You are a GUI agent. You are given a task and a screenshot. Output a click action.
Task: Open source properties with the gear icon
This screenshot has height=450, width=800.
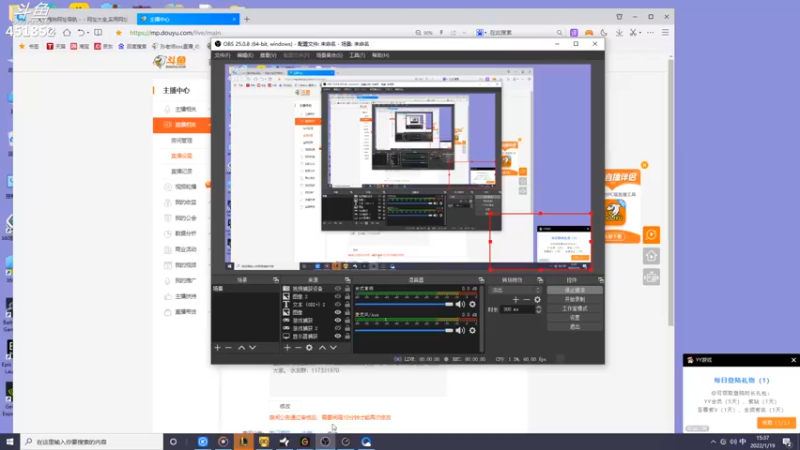(309, 347)
